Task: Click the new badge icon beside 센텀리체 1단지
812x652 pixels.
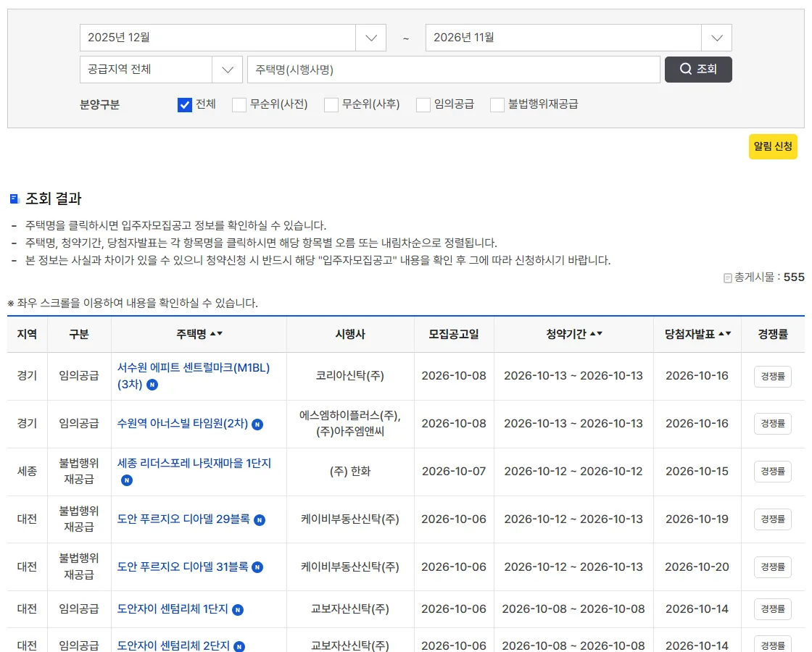Action: tap(238, 610)
